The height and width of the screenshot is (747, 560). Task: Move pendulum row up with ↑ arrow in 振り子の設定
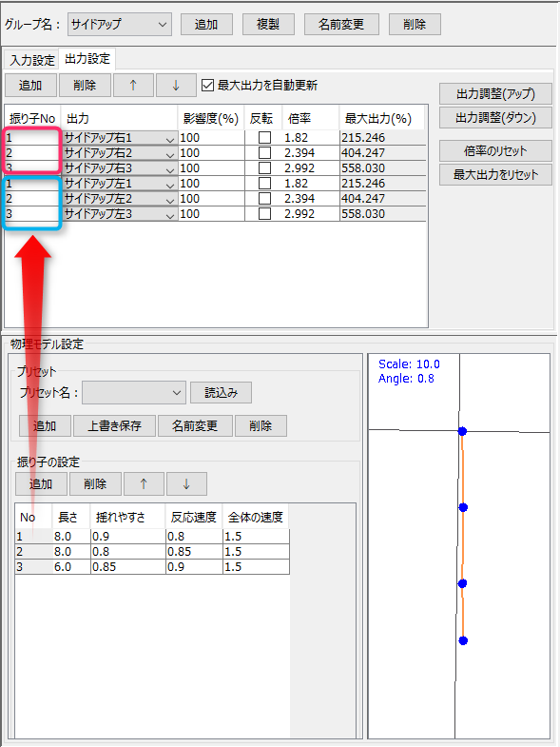coord(144,484)
